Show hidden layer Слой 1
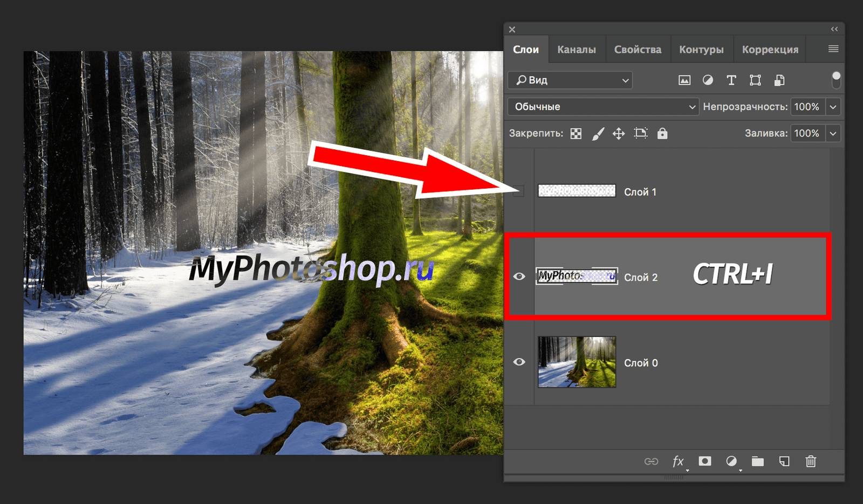Screen dimensions: 863x504 pyautogui.click(x=519, y=191)
